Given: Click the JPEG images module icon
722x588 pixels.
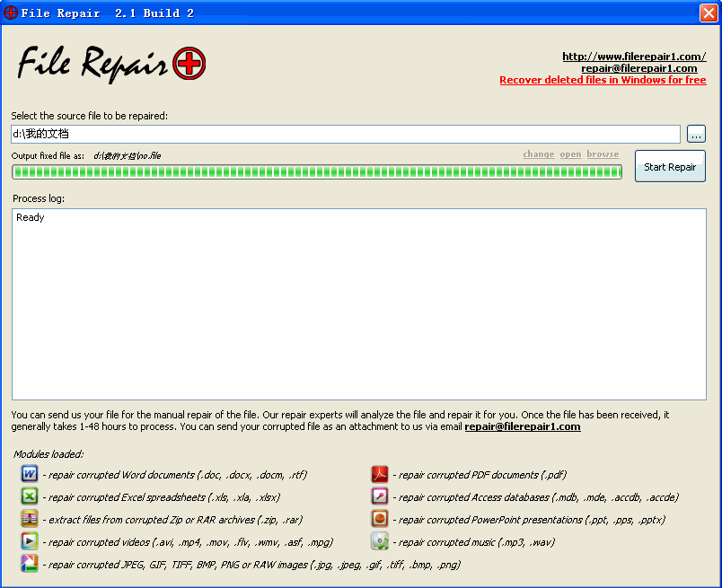Looking at the screenshot, I should coord(30,563).
